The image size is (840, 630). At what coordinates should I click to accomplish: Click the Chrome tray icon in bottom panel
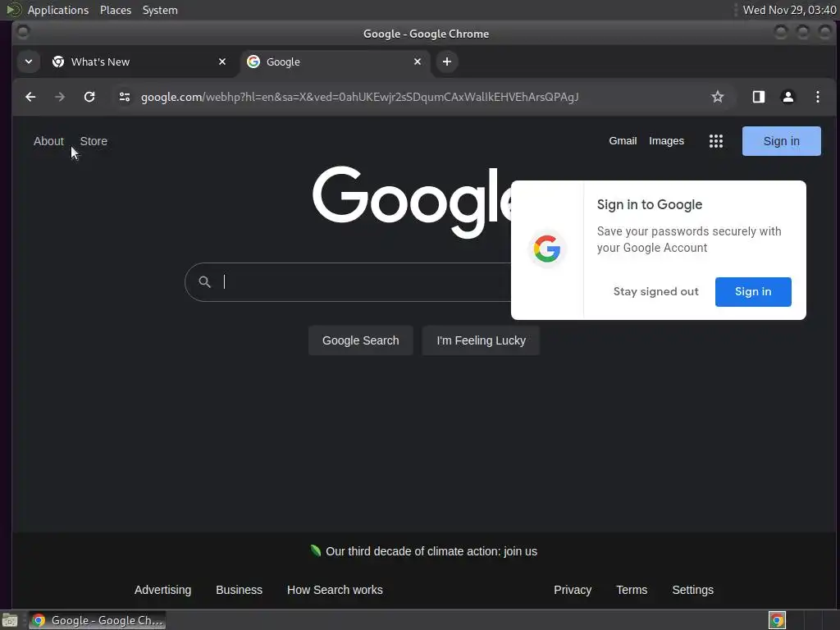point(777,620)
